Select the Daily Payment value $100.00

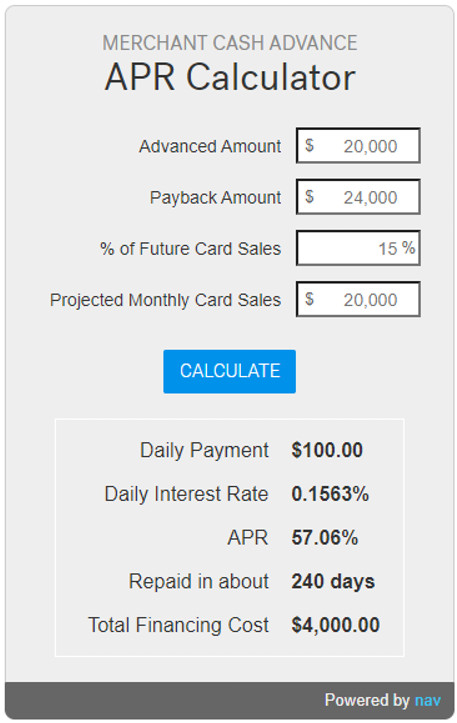tap(327, 450)
